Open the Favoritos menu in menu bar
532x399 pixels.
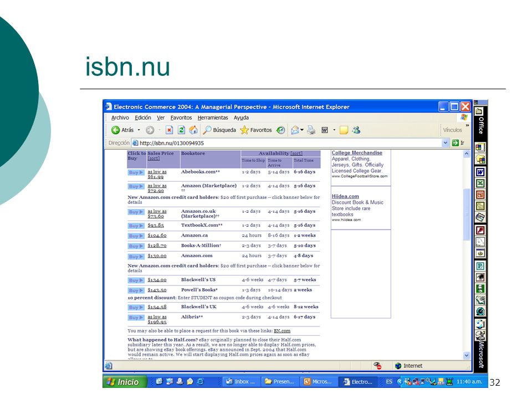[x=181, y=117]
